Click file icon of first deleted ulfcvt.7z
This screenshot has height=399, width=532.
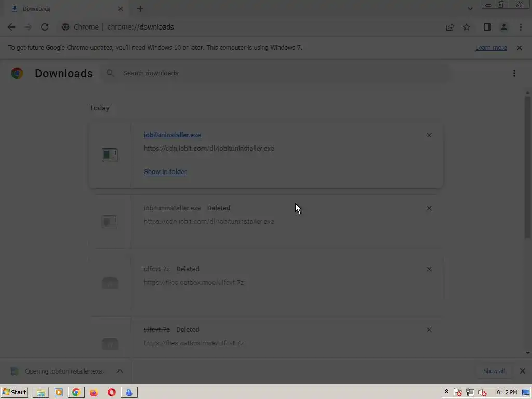click(x=110, y=283)
